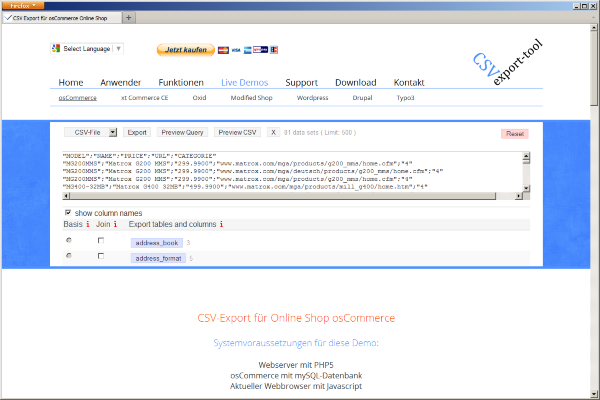Click the address_format table label
Image resolution: width=600 pixels, height=400 pixels.
(158, 258)
